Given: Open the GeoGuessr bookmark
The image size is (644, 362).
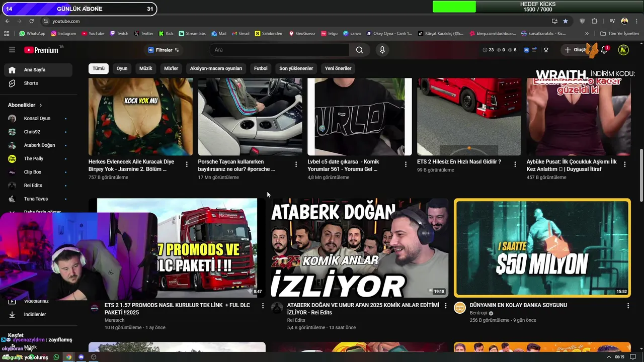Looking at the screenshot, I should click(x=302, y=34).
